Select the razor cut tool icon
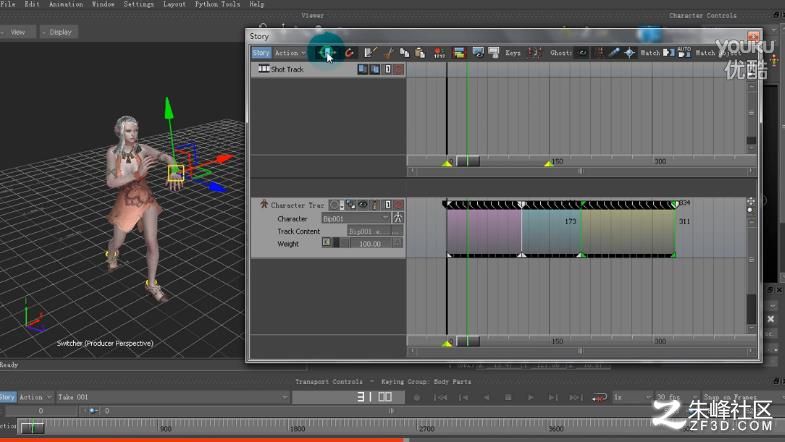 pos(388,53)
